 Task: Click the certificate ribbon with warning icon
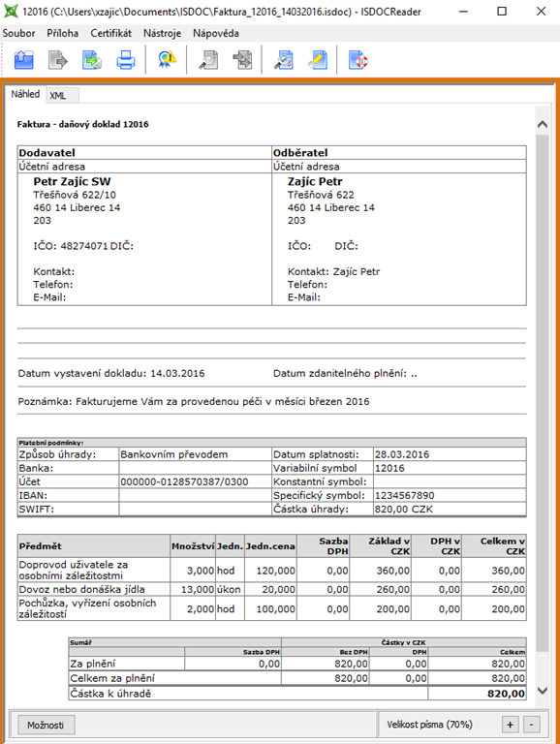[x=167, y=60]
